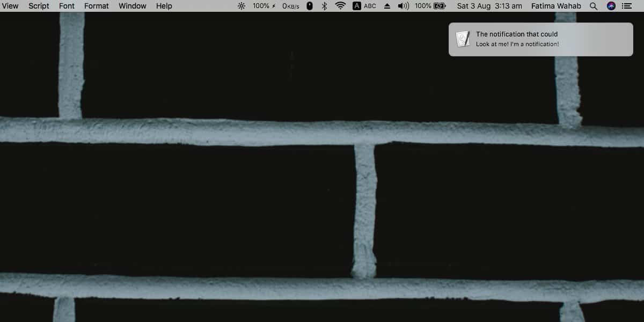
Task: Open Spotlight search magnifier icon
Action: (593, 6)
